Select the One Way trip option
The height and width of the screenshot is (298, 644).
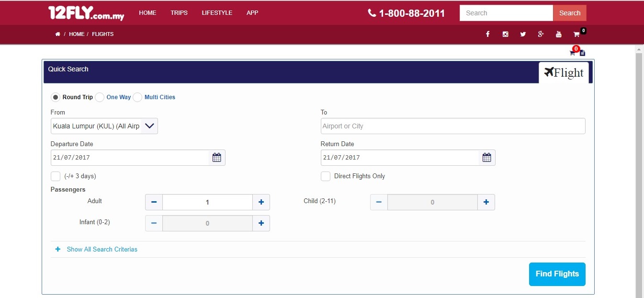(100, 97)
